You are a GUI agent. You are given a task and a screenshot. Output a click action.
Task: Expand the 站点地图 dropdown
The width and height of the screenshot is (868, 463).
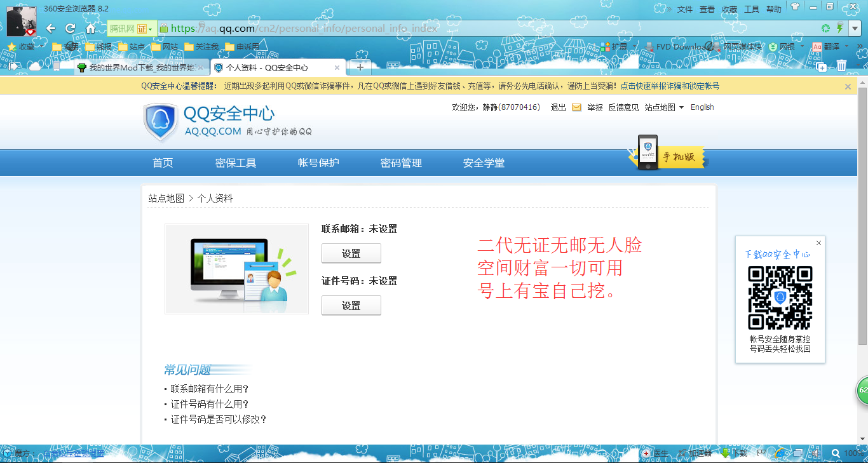coord(664,107)
